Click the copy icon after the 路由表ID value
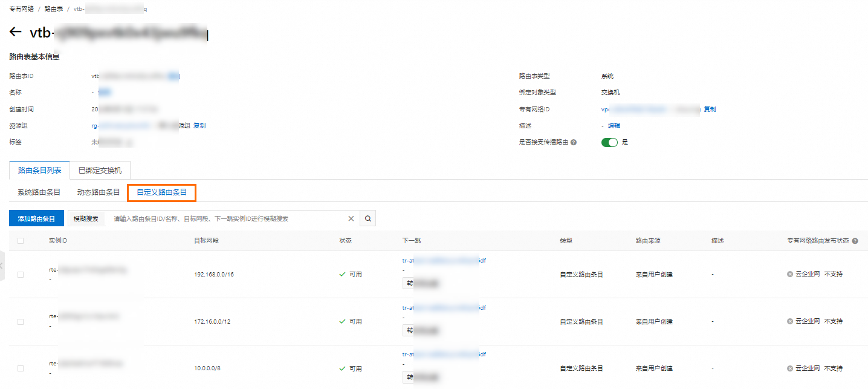The width and height of the screenshot is (868, 389). click(x=175, y=76)
